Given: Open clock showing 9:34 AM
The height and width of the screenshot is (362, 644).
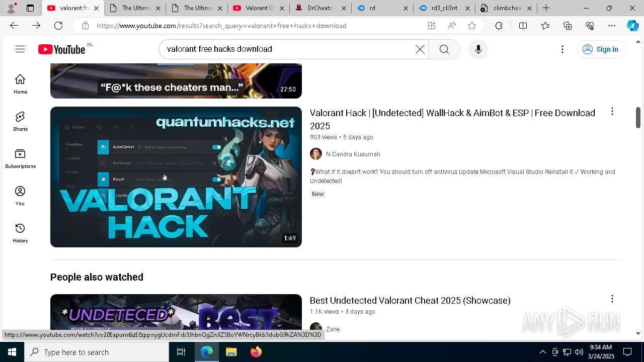Looking at the screenshot, I should click(602, 352).
